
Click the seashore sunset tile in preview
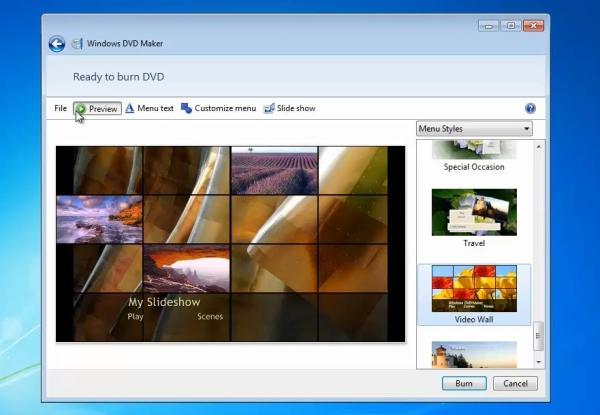pos(99,220)
